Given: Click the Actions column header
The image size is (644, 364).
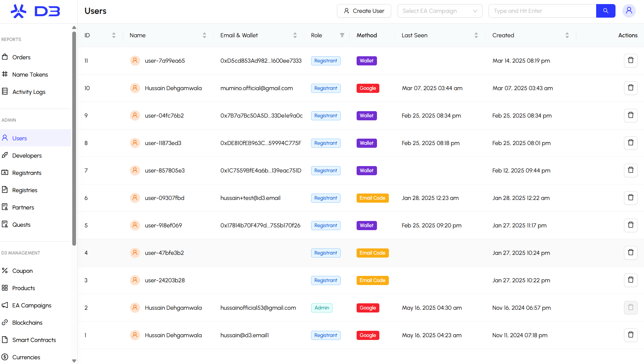Looking at the screenshot, I should (x=628, y=35).
